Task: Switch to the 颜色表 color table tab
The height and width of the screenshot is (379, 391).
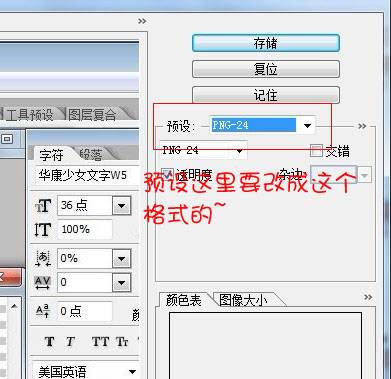Action: tap(184, 300)
